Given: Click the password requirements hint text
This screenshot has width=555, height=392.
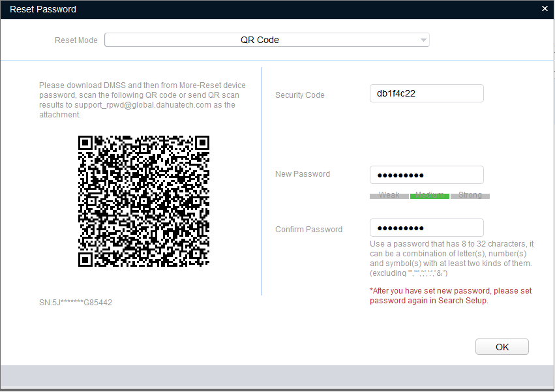Looking at the screenshot, I should (451, 258).
